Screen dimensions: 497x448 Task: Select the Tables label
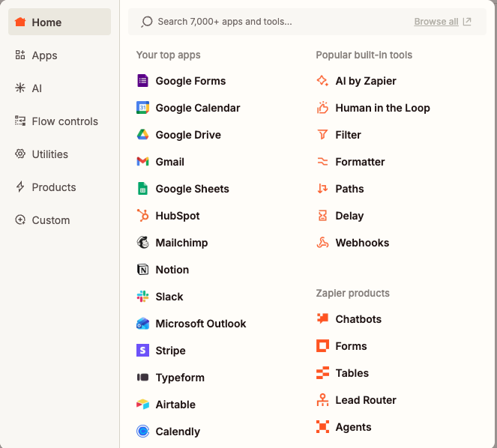pyautogui.click(x=352, y=373)
